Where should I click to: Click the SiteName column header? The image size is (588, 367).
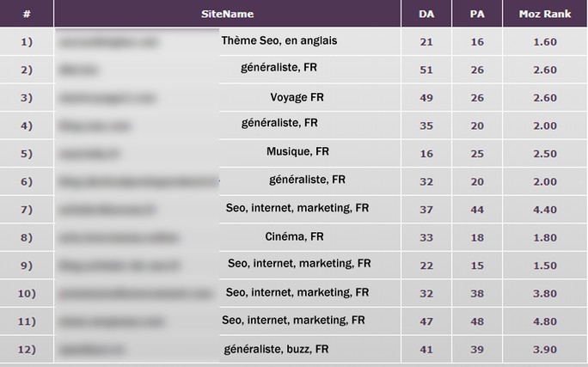[227, 14]
